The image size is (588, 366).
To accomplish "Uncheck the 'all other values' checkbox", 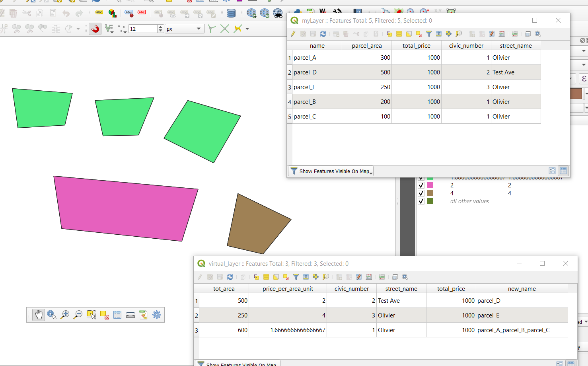I will pos(421,201).
